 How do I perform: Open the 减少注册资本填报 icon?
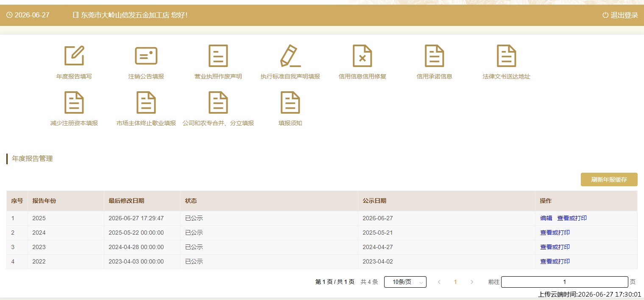[x=74, y=102]
